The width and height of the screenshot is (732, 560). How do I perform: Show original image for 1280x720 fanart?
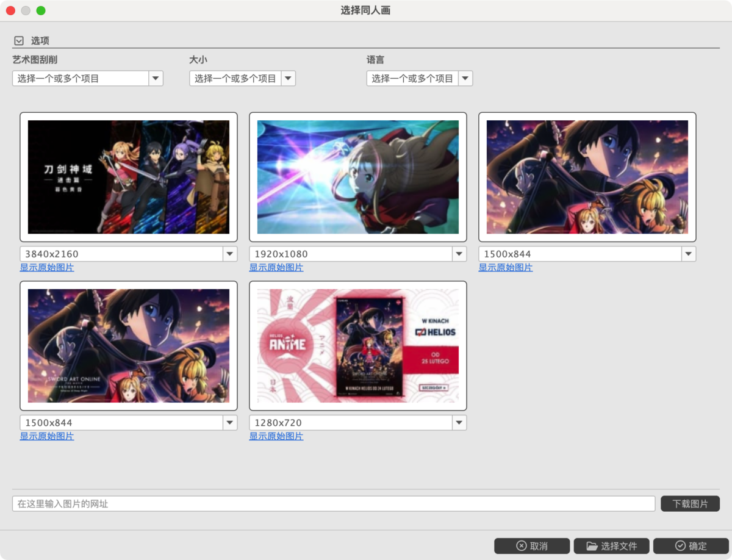(276, 436)
